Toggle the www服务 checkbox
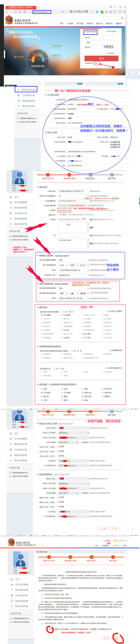The width and height of the screenshot is (140, 644). coord(42,315)
